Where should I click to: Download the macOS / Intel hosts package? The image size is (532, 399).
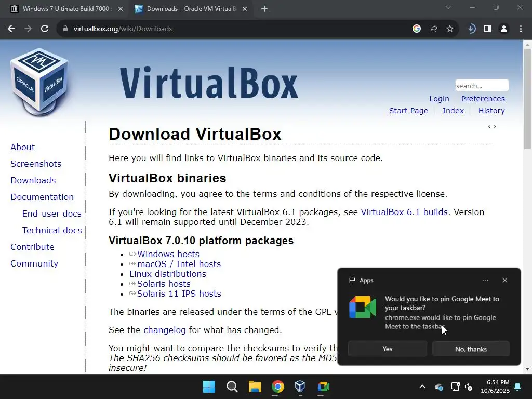click(x=179, y=264)
